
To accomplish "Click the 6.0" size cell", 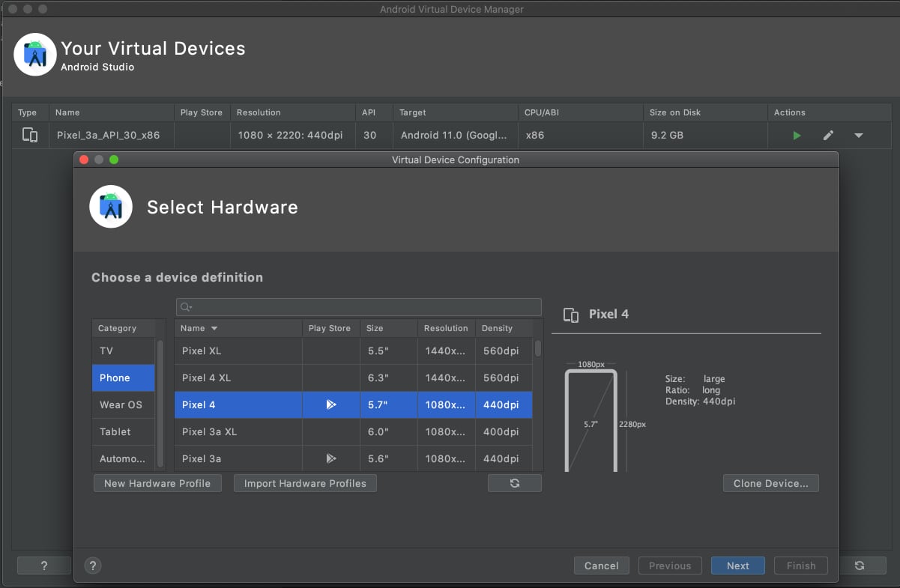I will tap(389, 431).
